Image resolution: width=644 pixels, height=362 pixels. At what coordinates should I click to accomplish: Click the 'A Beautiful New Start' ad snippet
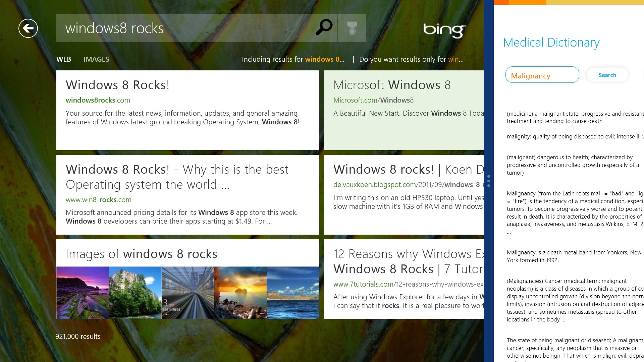(409, 113)
